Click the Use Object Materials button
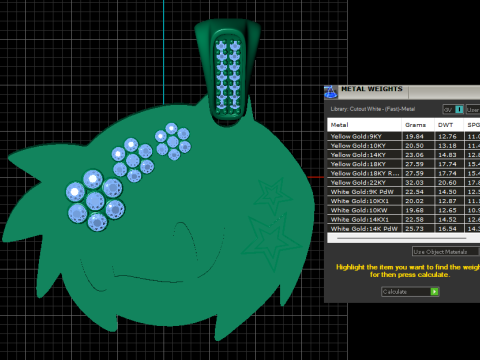This screenshot has width=480, height=360. pyautogui.click(x=446, y=252)
